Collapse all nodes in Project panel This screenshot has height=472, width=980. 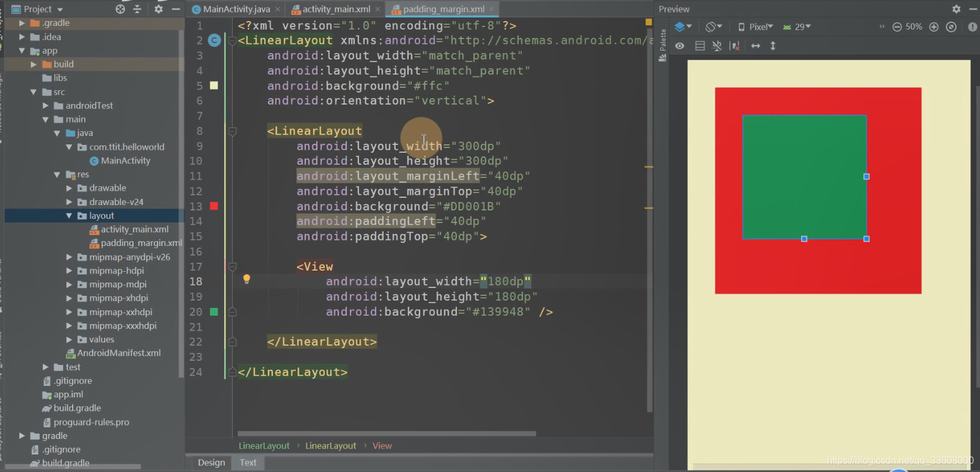pos(137,9)
